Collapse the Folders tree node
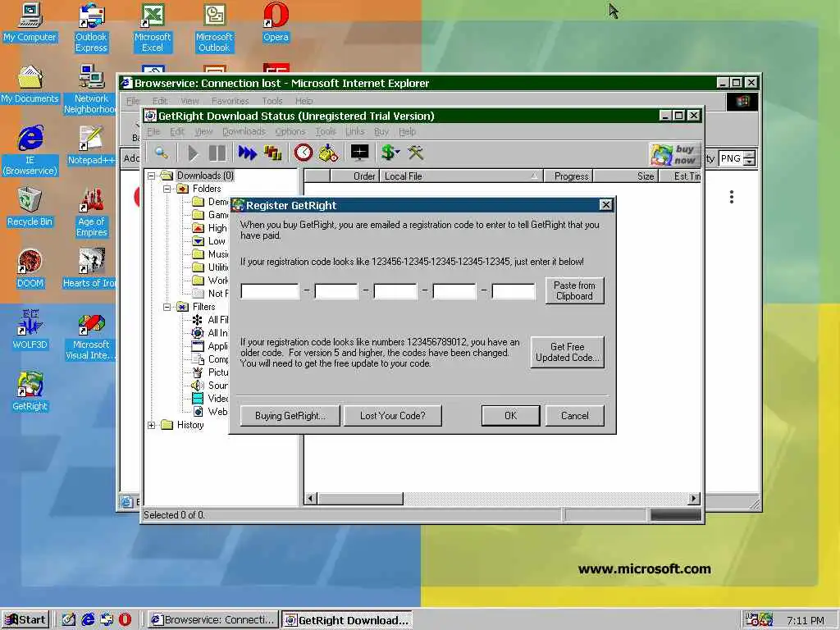 click(x=167, y=189)
